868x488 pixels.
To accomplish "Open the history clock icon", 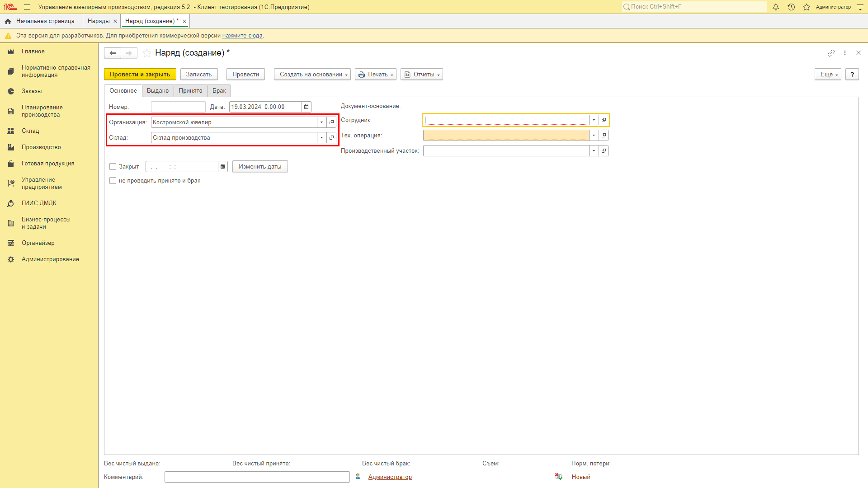I will tap(791, 7).
